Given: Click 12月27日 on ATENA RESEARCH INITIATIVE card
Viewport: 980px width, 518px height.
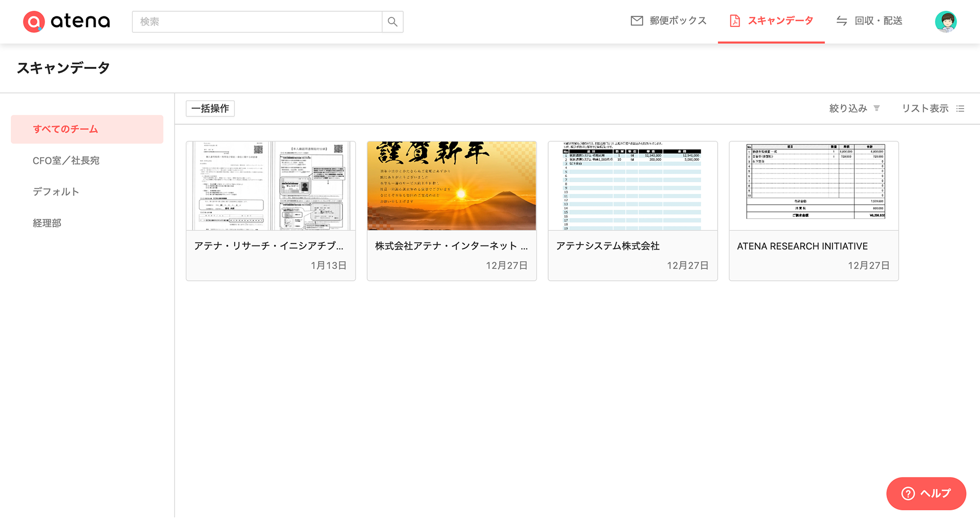Looking at the screenshot, I should (x=869, y=265).
